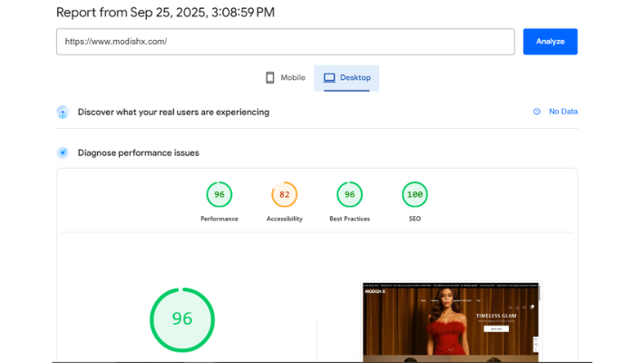This screenshot has width=644, height=363.
Task: Switch to the Desktop tab
Action: pos(346,78)
